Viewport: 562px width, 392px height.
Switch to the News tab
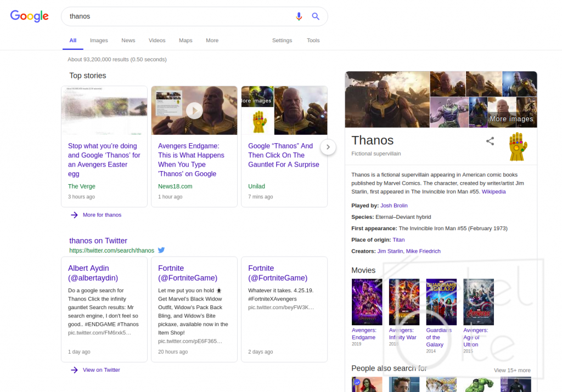(x=128, y=41)
